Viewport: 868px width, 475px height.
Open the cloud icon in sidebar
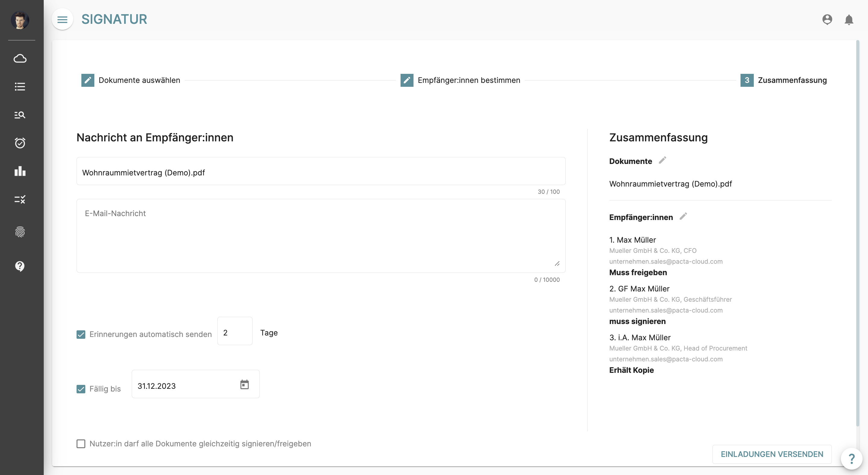pyautogui.click(x=20, y=58)
